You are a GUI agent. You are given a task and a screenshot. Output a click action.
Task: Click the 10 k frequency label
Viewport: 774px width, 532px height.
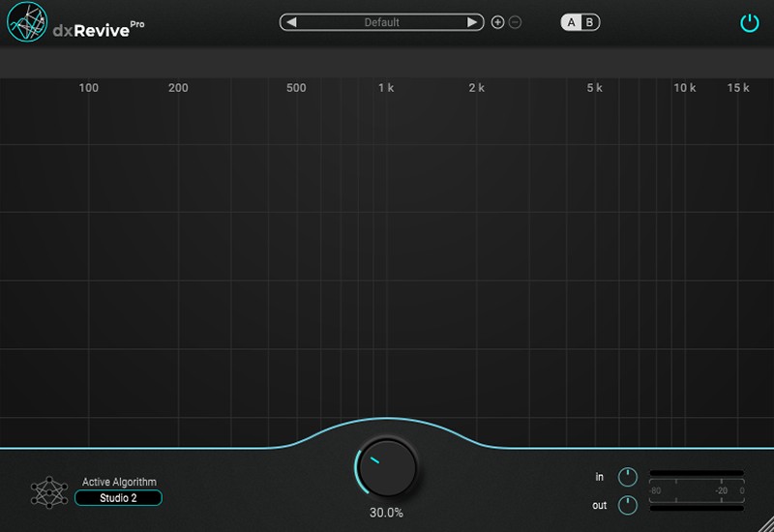685,88
